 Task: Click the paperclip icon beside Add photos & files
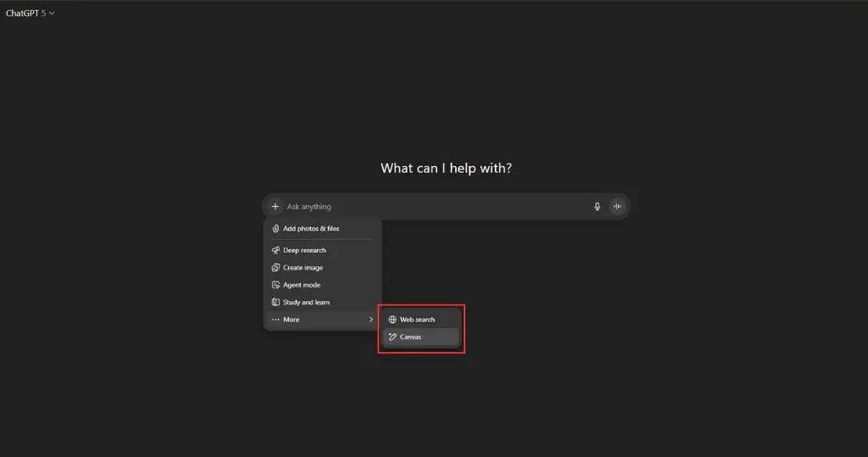pyautogui.click(x=275, y=229)
